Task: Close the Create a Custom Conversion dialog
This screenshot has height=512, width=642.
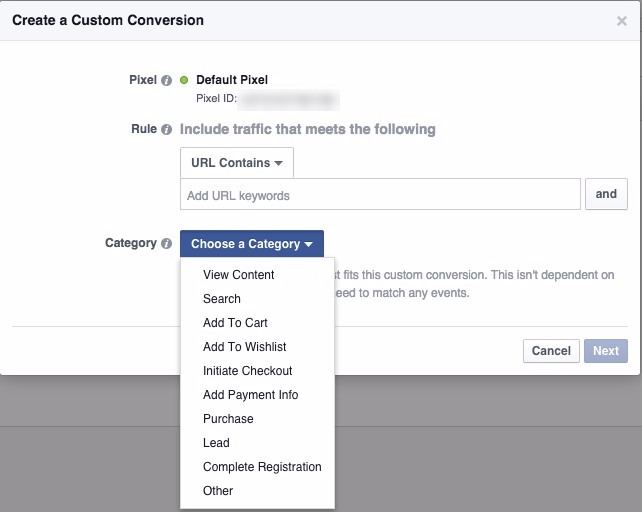Action: tap(622, 20)
